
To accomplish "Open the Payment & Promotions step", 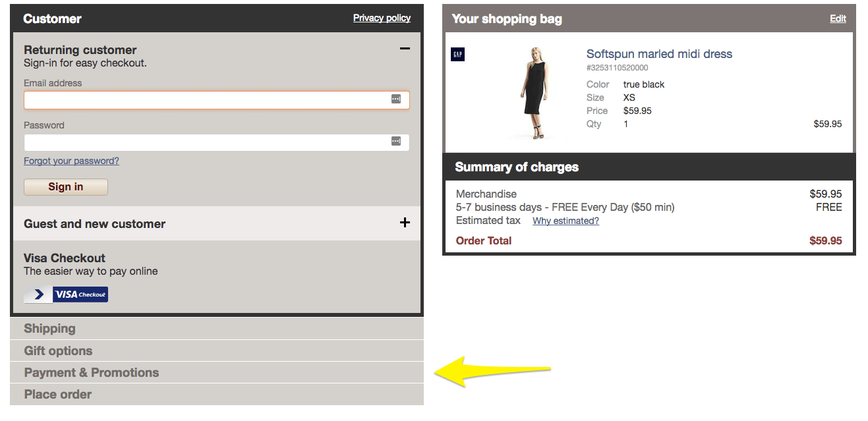I will tap(217, 372).
